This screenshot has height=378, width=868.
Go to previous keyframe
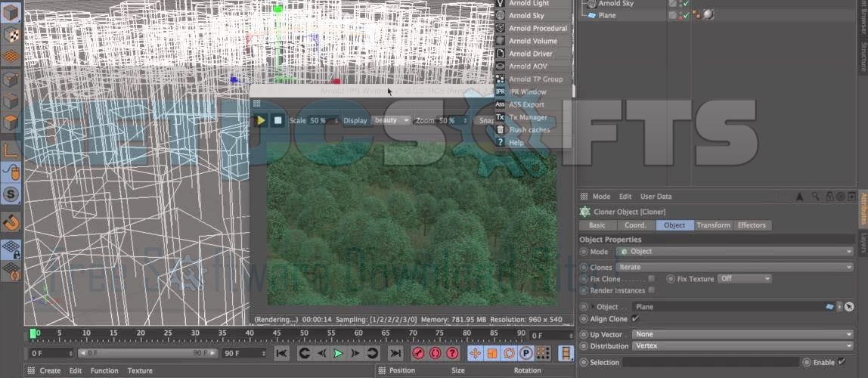[x=304, y=353]
